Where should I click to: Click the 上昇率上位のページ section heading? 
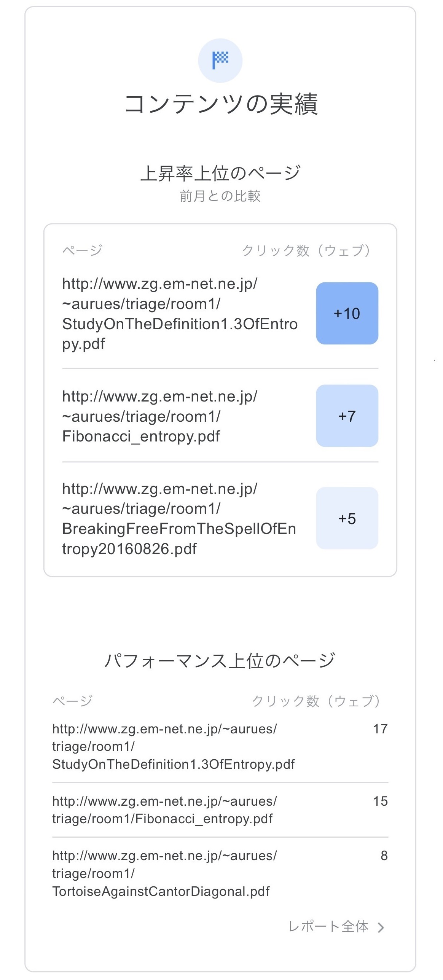tap(220, 173)
